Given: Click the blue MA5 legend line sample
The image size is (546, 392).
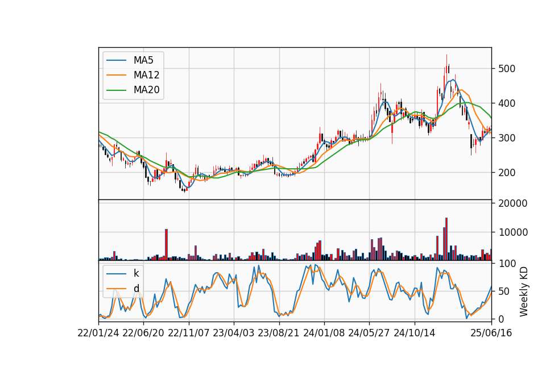Looking at the screenshot, I should [116, 61].
